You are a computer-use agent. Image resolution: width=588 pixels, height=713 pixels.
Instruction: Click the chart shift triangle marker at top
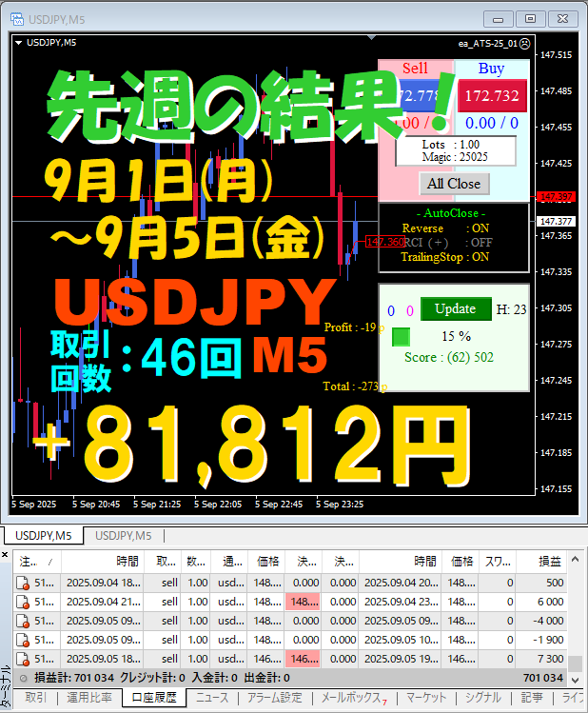coord(372,38)
